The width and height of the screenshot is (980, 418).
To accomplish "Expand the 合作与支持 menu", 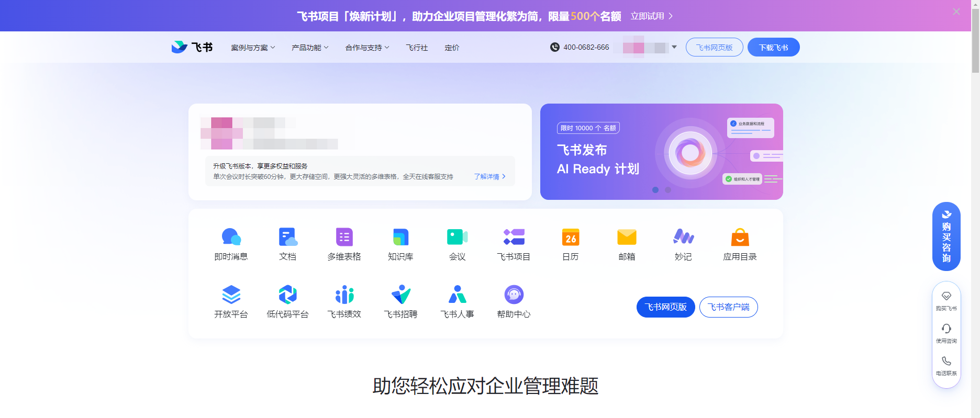I will (x=367, y=48).
